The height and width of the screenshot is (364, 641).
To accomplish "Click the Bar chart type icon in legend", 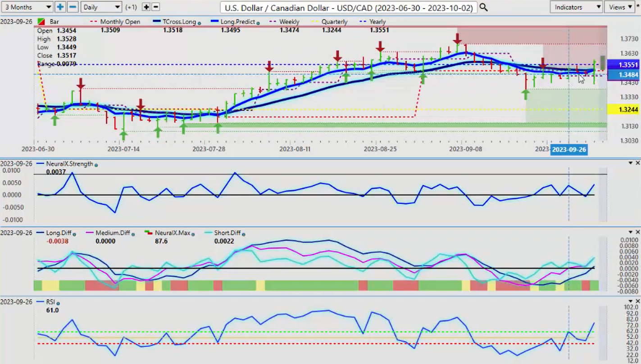I will 41,22.
